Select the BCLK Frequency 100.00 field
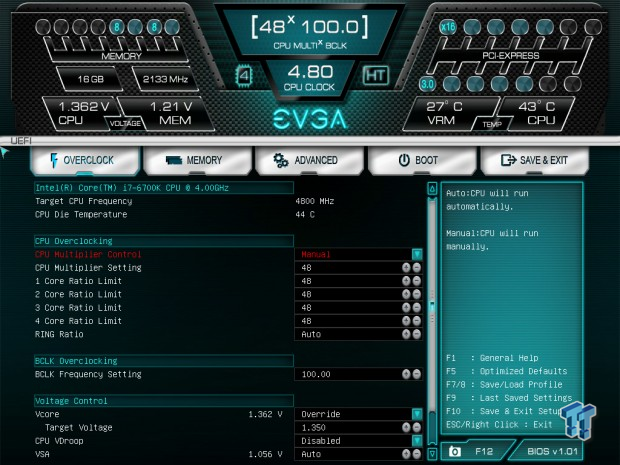This screenshot has width=620, height=465. point(358,374)
